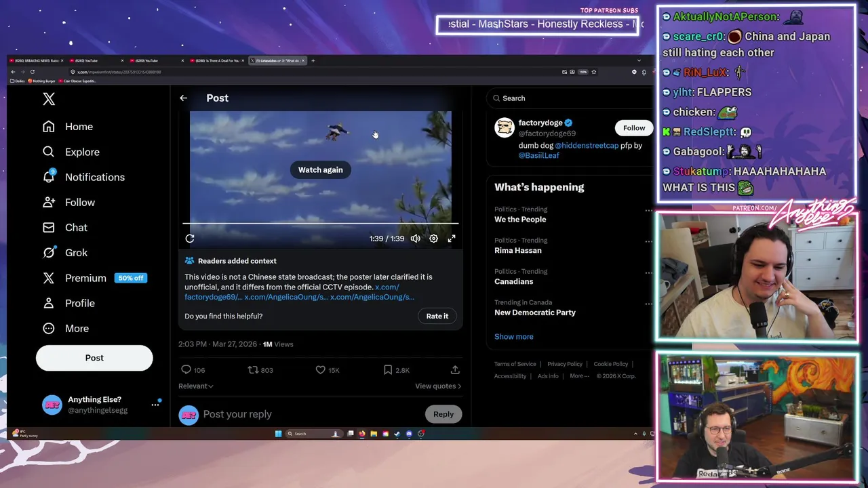Replay the video with the replay icon
The image size is (868, 488).
190,239
